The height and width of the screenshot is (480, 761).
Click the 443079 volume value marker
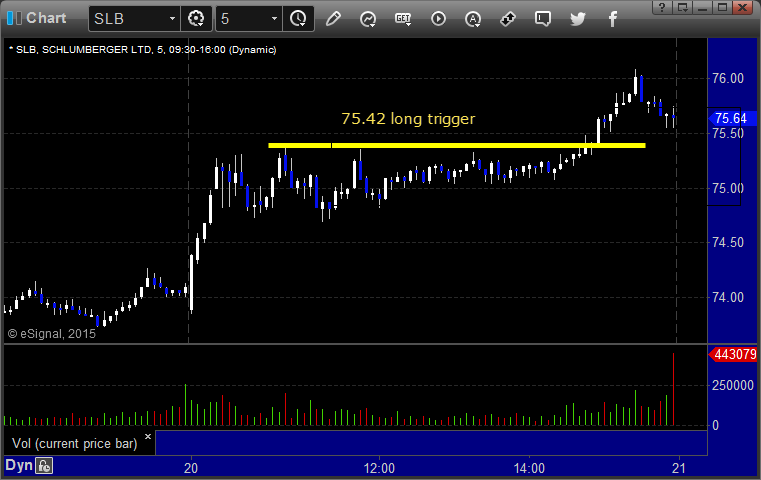coord(733,354)
